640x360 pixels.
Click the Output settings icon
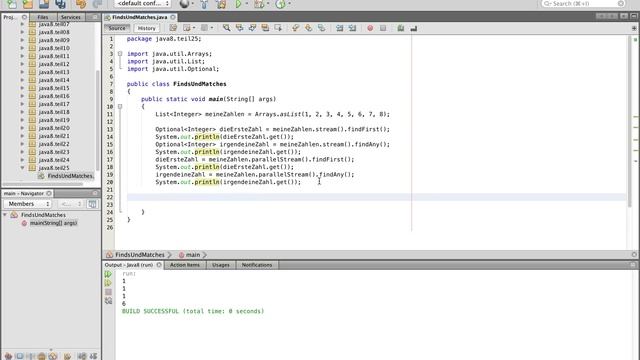point(108,301)
